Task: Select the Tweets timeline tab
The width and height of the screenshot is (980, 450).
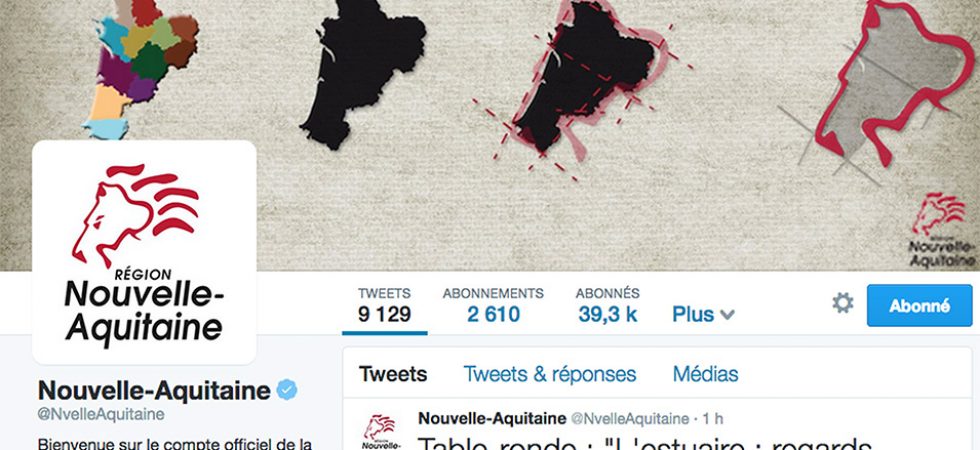Action: tap(393, 374)
